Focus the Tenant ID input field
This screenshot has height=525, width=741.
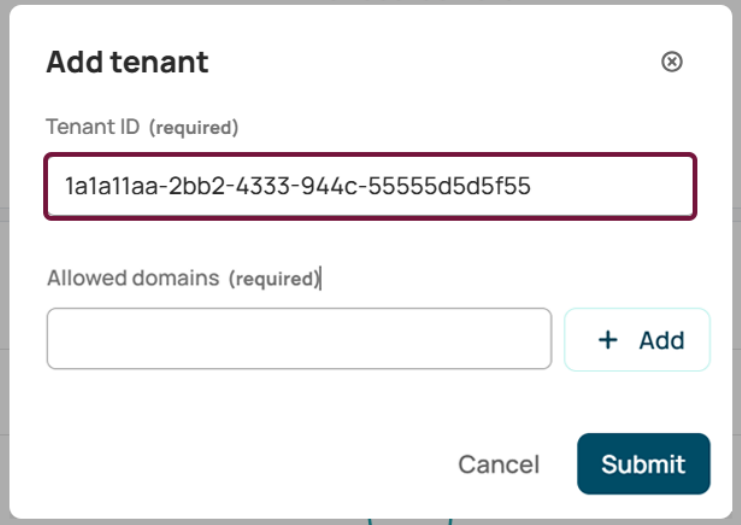coord(370,186)
